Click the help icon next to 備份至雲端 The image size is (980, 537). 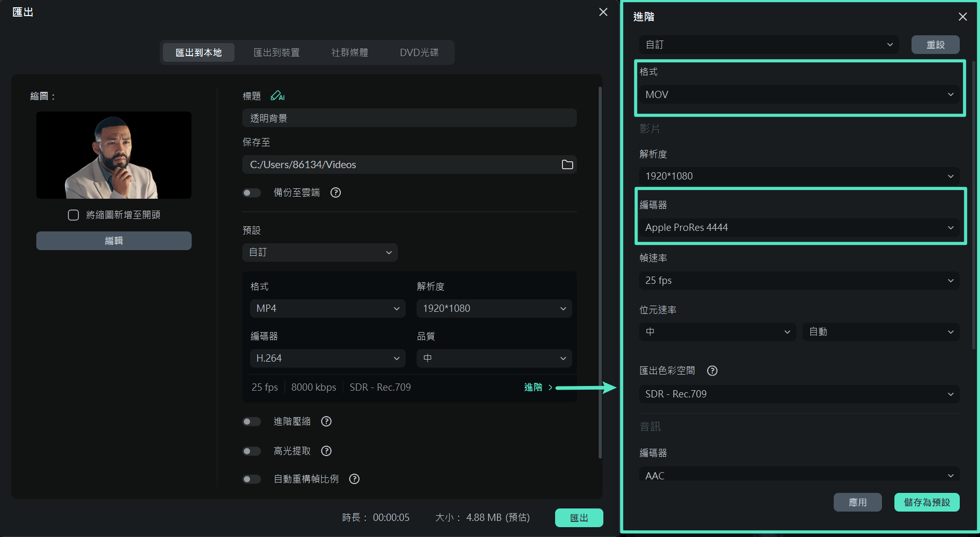coord(335,192)
